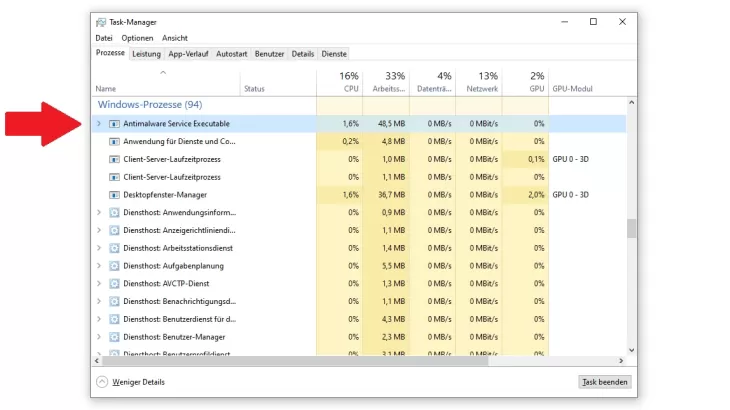Open the Autostart tab
730x410 pixels.
click(x=231, y=54)
